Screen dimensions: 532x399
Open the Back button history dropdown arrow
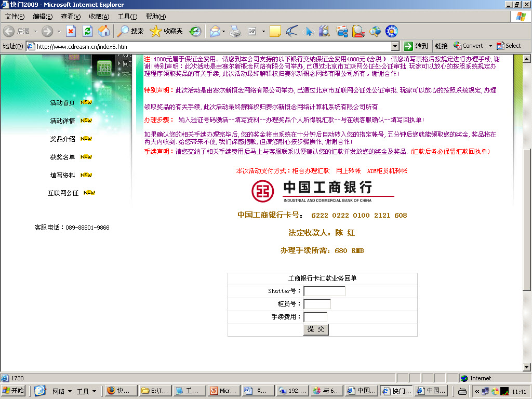35,31
